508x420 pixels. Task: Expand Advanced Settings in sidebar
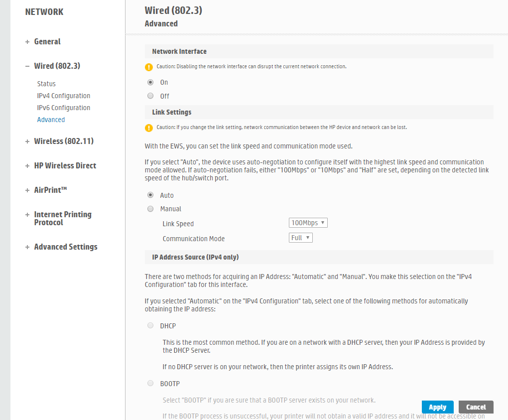(65, 247)
